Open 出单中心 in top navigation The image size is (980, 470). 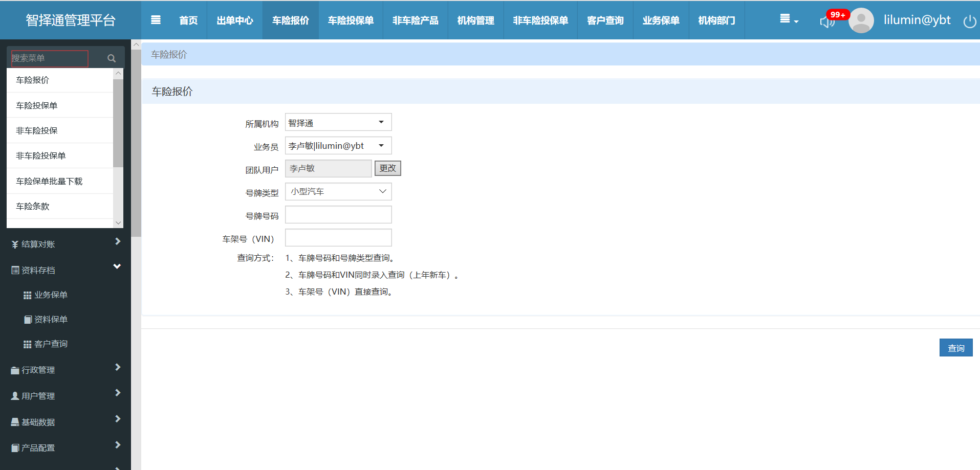(235, 20)
